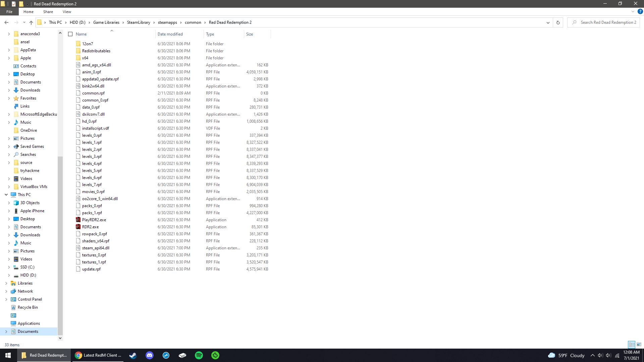Navigate to steamapps via the breadcrumb
644x362 pixels.
[168, 22]
